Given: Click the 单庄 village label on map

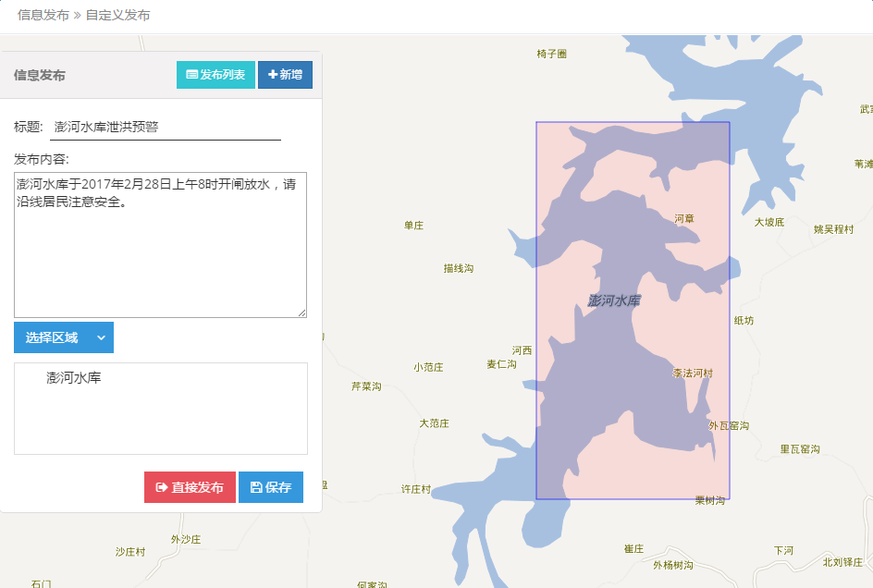Looking at the screenshot, I should pyautogui.click(x=413, y=226).
